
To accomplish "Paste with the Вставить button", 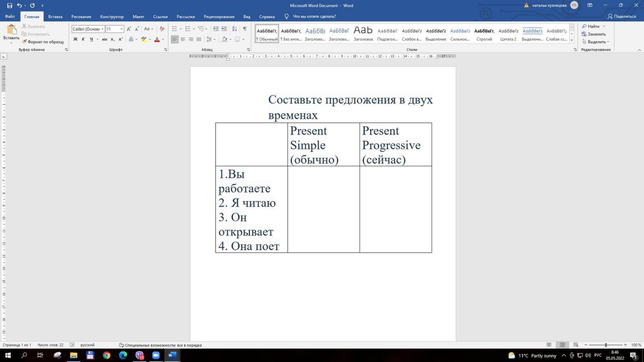I will tap(11, 34).
